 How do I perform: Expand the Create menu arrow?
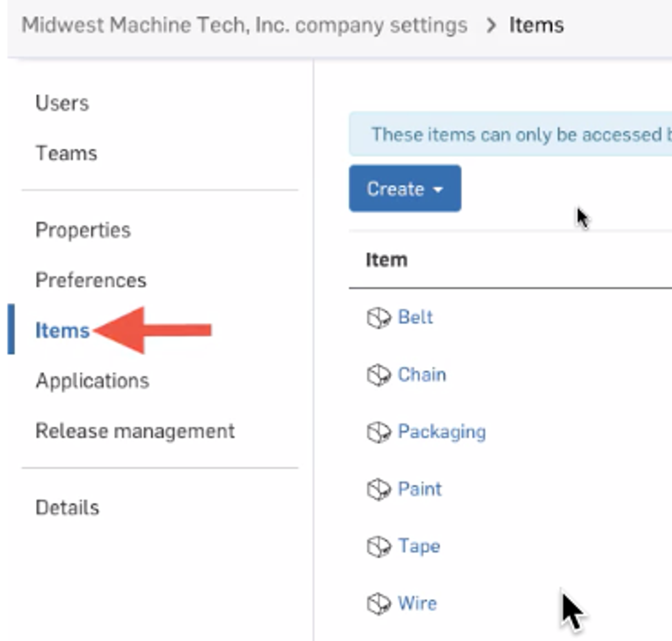pyautogui.click(x=437, y=189)
